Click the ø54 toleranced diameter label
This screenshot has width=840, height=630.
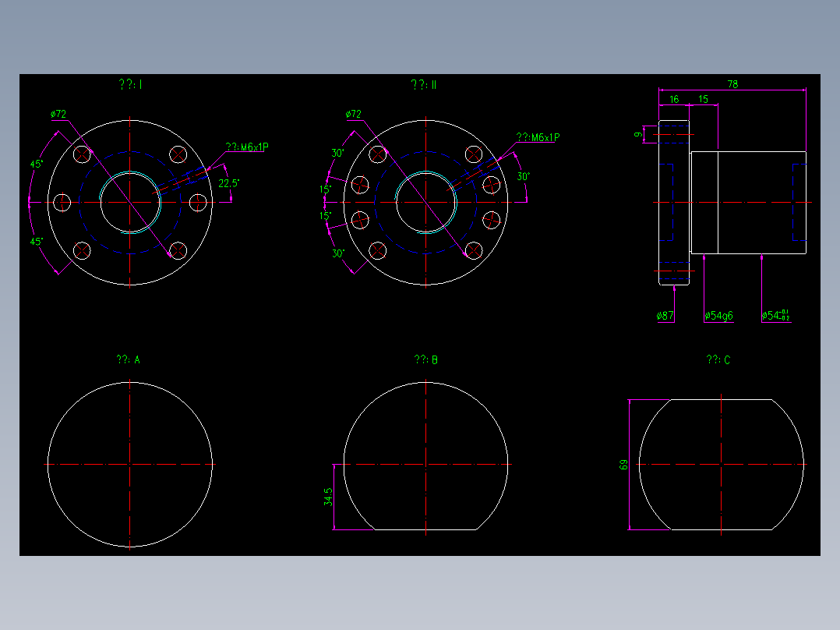pyautogui.click(x=776, y=315)
